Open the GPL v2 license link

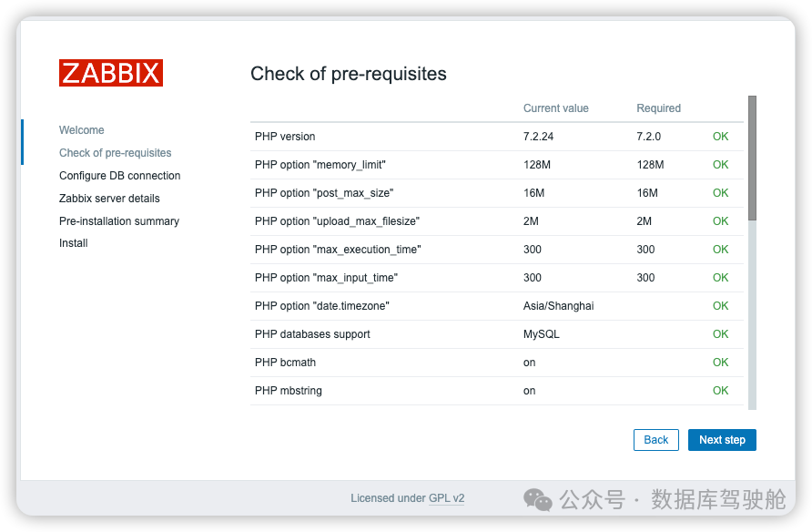click(x=447, y=498)
